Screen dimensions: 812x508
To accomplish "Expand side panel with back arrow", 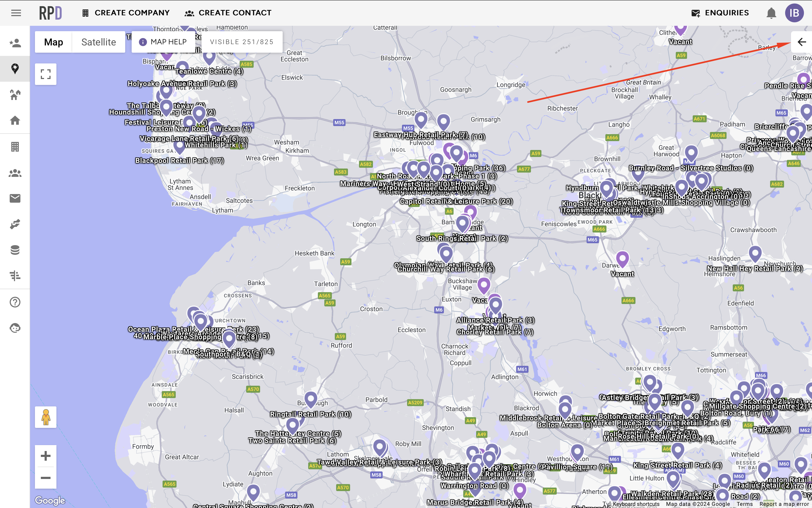I will coord(801,42).
